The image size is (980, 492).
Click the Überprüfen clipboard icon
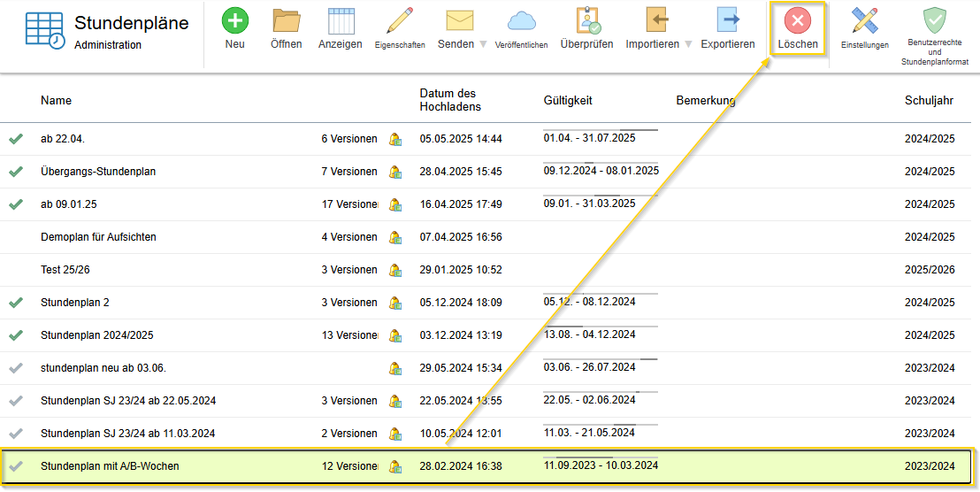587,20
